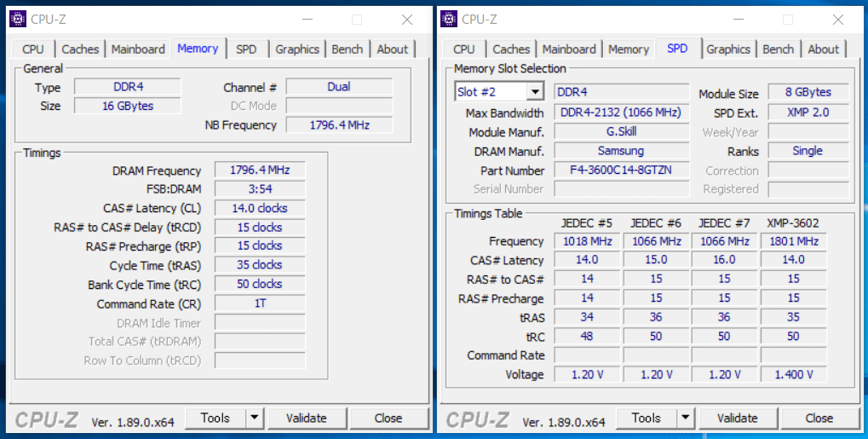
Task: Click Validate button in left window
Action: [x=307, y=419]
